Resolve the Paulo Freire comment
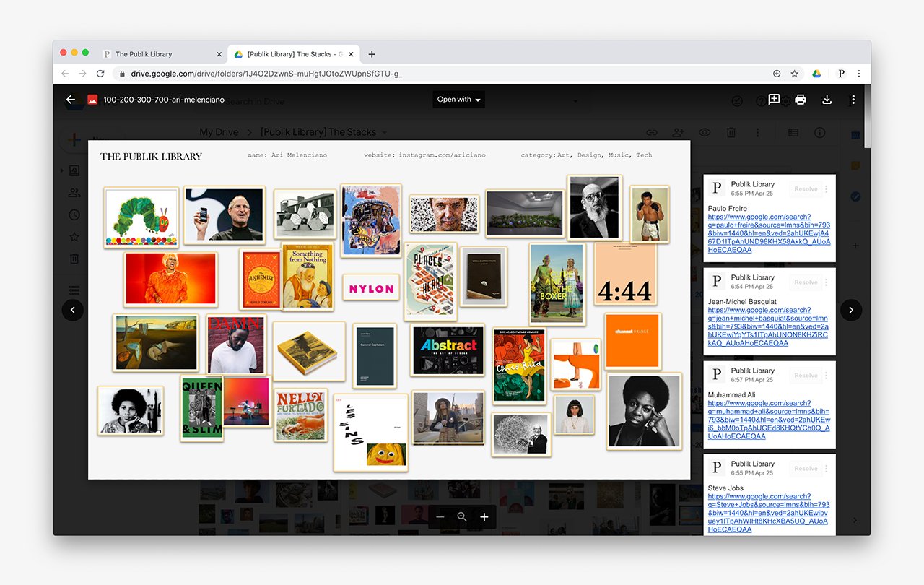The height and width of the screenshot is (585, 924). click(806, 189)
